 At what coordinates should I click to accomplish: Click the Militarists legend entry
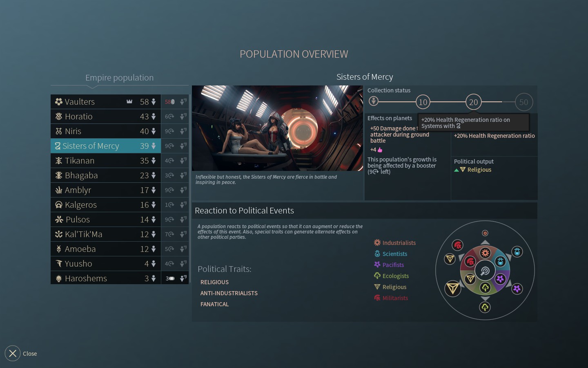(x=391, y=298)
